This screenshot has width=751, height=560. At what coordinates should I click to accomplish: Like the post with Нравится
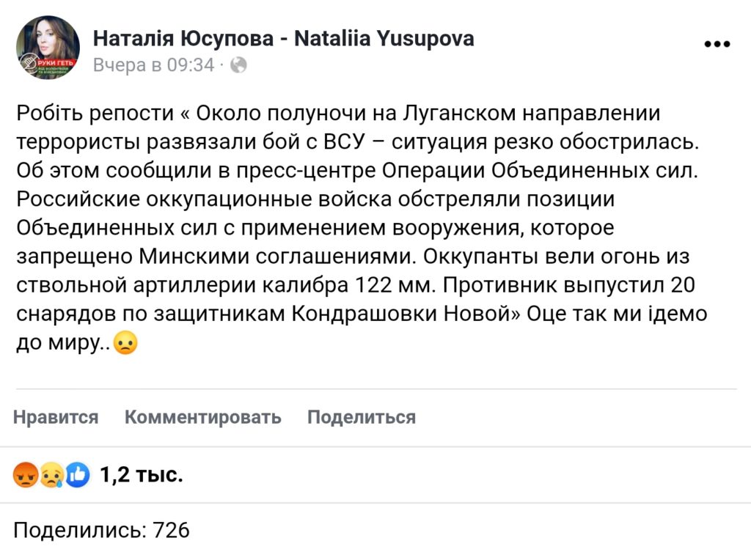[56, 417]
